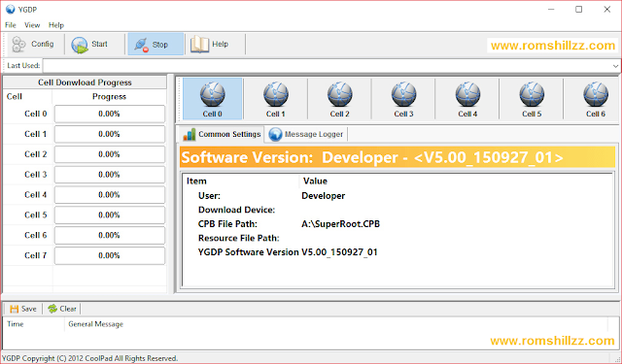Viewport: 622px width, 364px height.
Task: Click the CoolPad copyright status bar text
Action: 90,358
